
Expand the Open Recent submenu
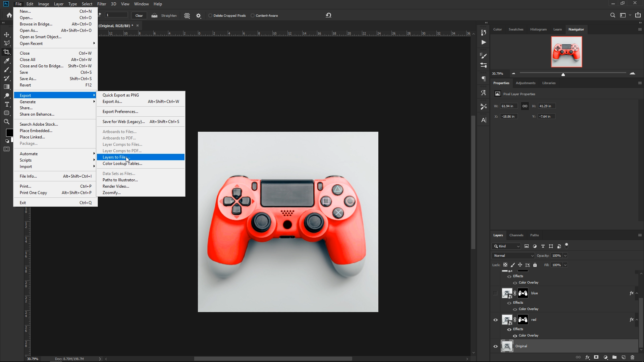pos(55,44)
